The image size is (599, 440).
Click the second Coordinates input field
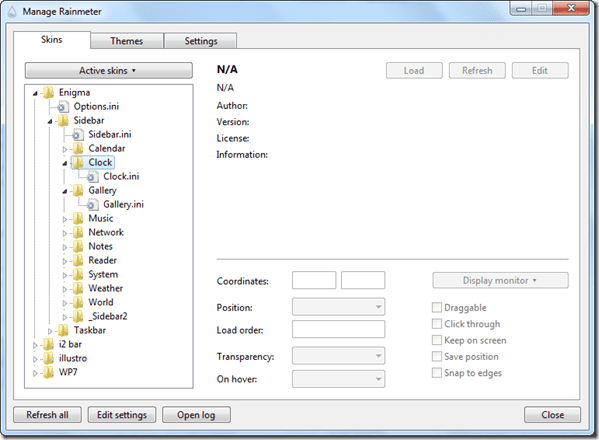click(x=363, y=280)
